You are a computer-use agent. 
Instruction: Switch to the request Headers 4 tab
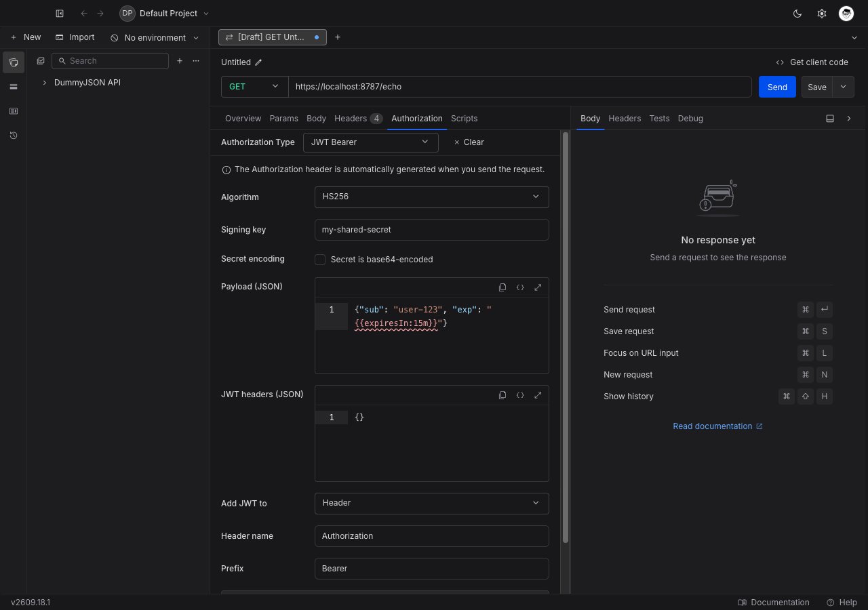(x=358, y=119)
